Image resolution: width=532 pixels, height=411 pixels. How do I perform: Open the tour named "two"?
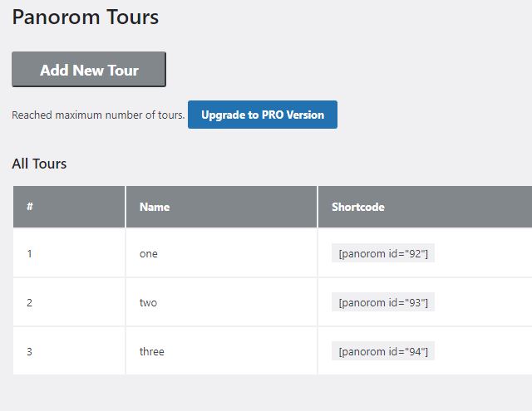(148, 303)
